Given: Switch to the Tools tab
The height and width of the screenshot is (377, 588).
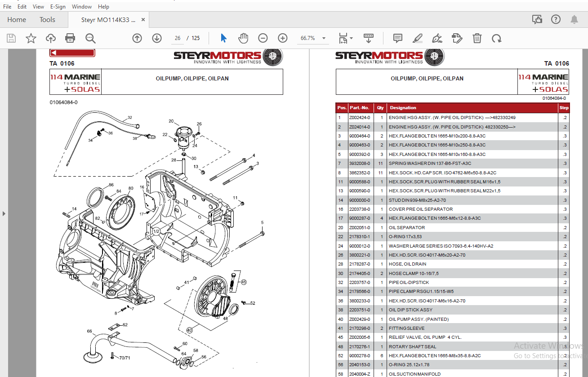Looking at the screenshot, I should click(47, 20).
